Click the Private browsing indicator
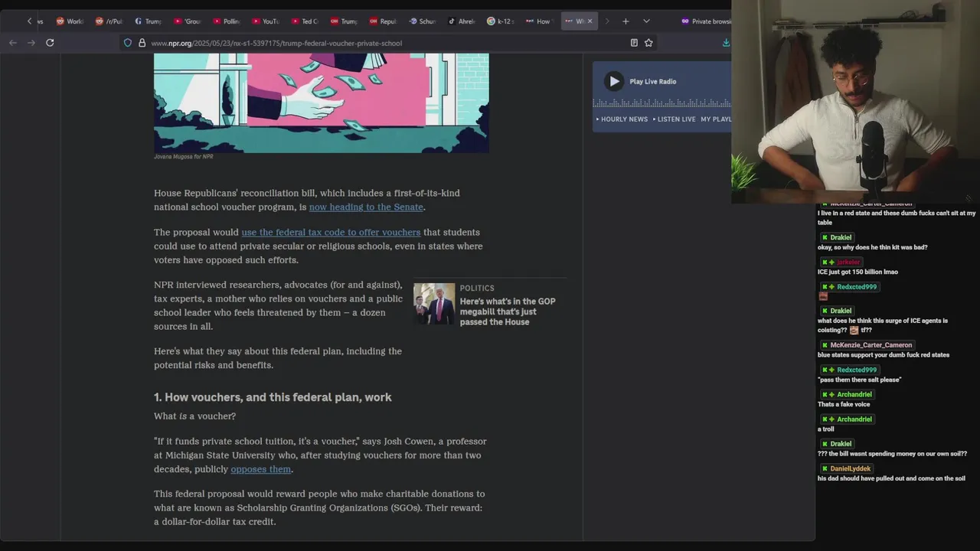The height and width of the screenshot is (551, 980). click(x=706, y=21)
